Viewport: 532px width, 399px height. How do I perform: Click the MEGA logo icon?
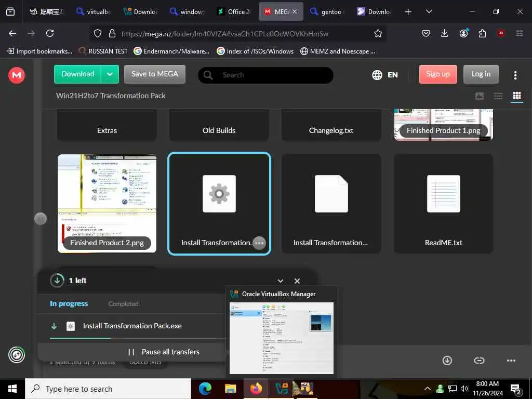point(16,75)
